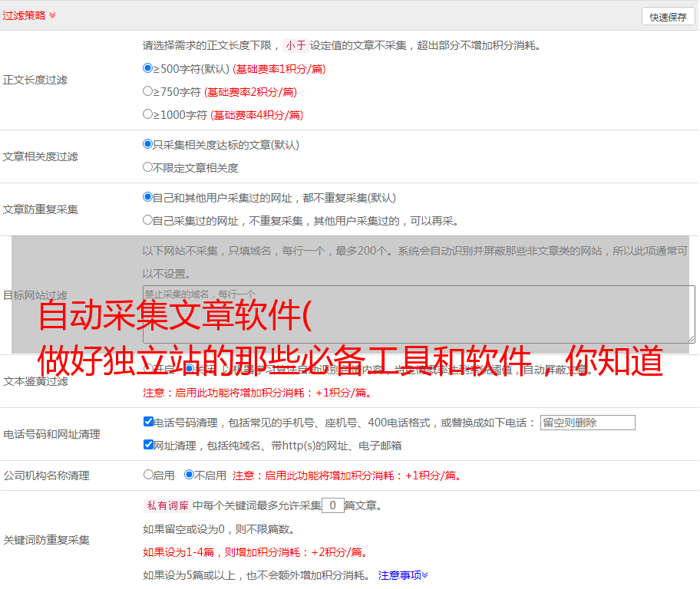Image resolution: width=700 pixels, height=589 pixels.
Task: Select 不启用 for company name cleanup
Action: click(x=189, y=475)
